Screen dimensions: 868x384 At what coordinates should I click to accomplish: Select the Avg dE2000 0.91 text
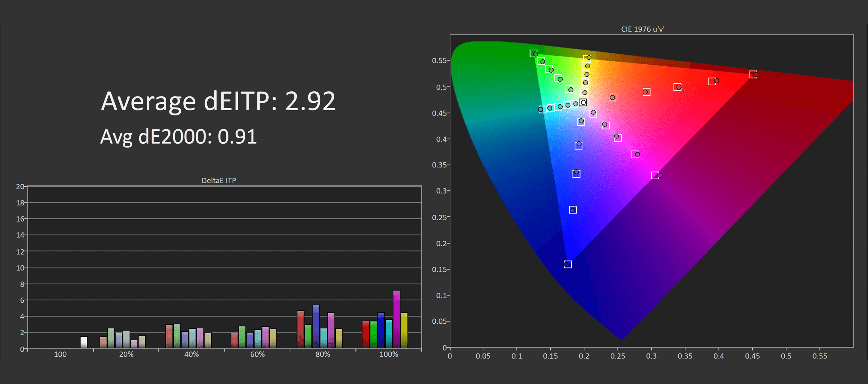tap(178, 137)
